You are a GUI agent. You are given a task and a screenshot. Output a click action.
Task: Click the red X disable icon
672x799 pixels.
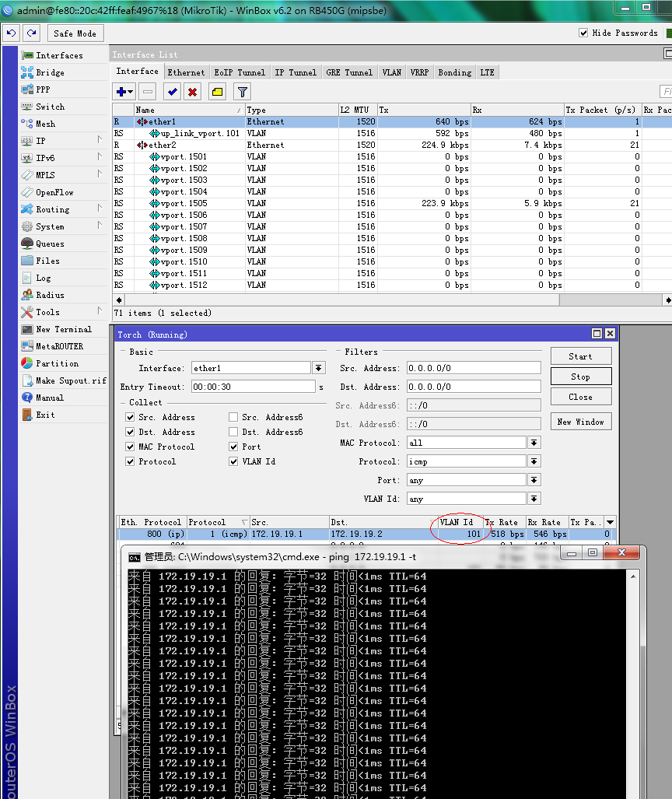click(192, 92)
